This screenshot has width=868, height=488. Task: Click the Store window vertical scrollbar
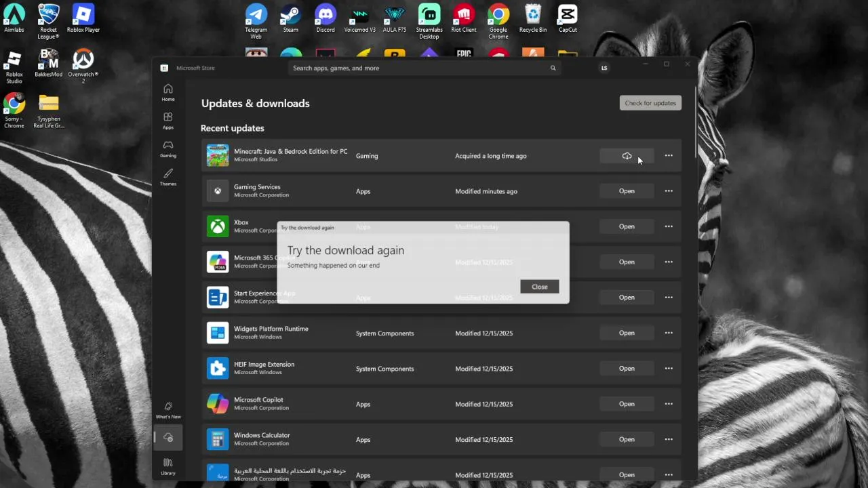coord(694,122)
